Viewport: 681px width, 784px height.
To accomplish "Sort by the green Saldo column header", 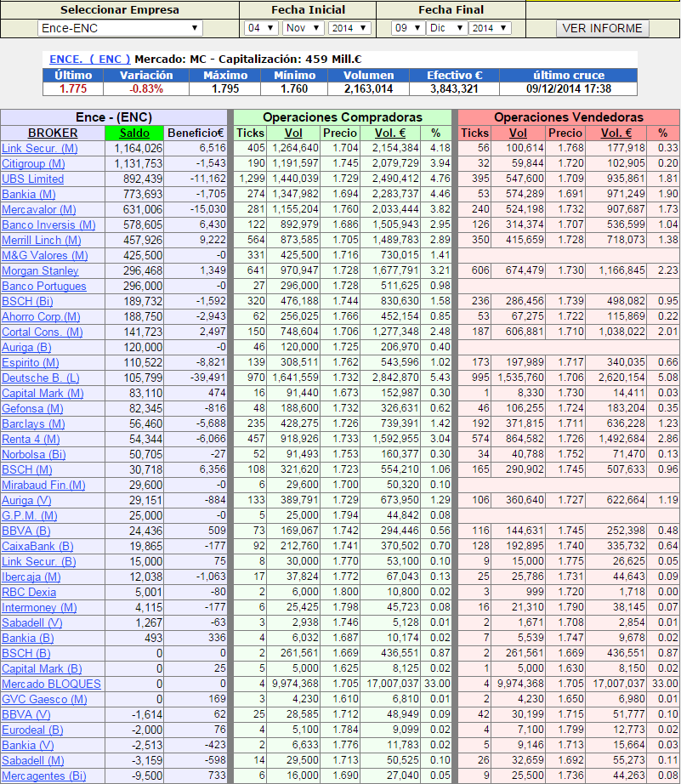I will pyautogui.click(x=134, y=133).
